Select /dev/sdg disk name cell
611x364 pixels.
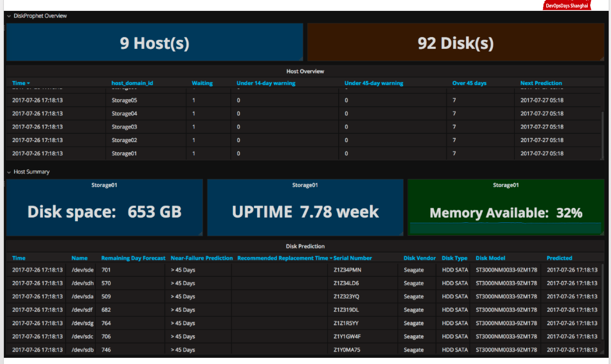(83, 323)
